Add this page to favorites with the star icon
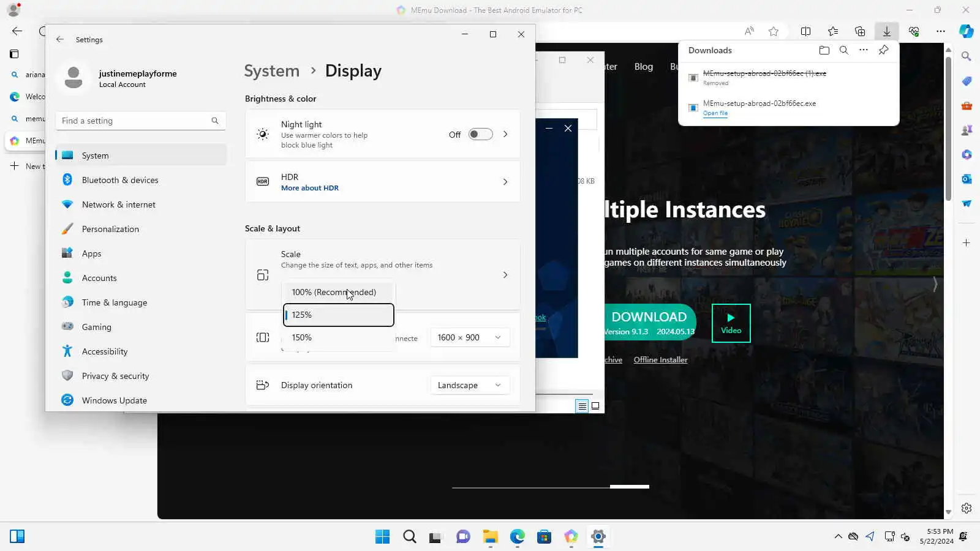The image size is (980, 551). 774,31
